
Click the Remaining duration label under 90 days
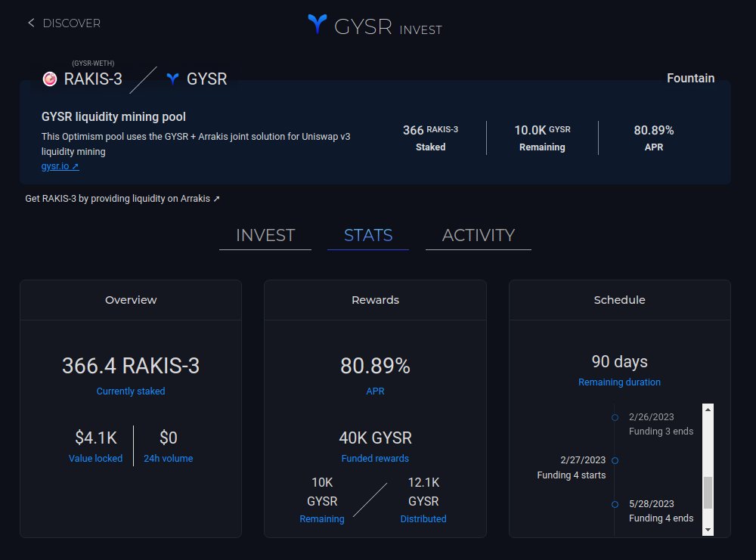point(619,382)
